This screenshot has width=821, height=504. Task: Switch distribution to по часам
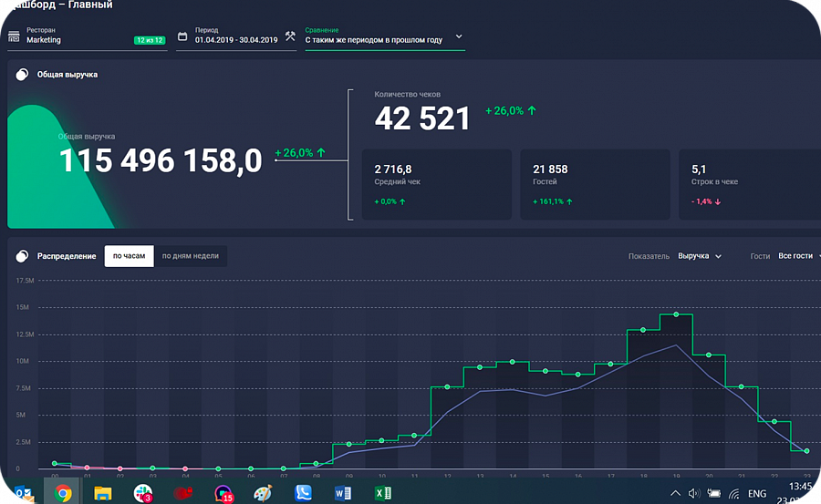coord(130,256)
